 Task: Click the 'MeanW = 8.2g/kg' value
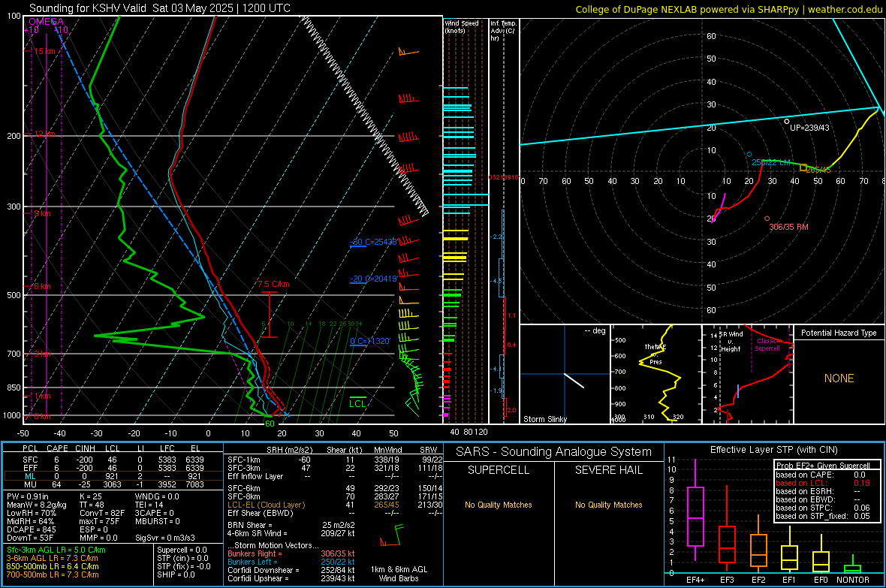click(37, 505)
